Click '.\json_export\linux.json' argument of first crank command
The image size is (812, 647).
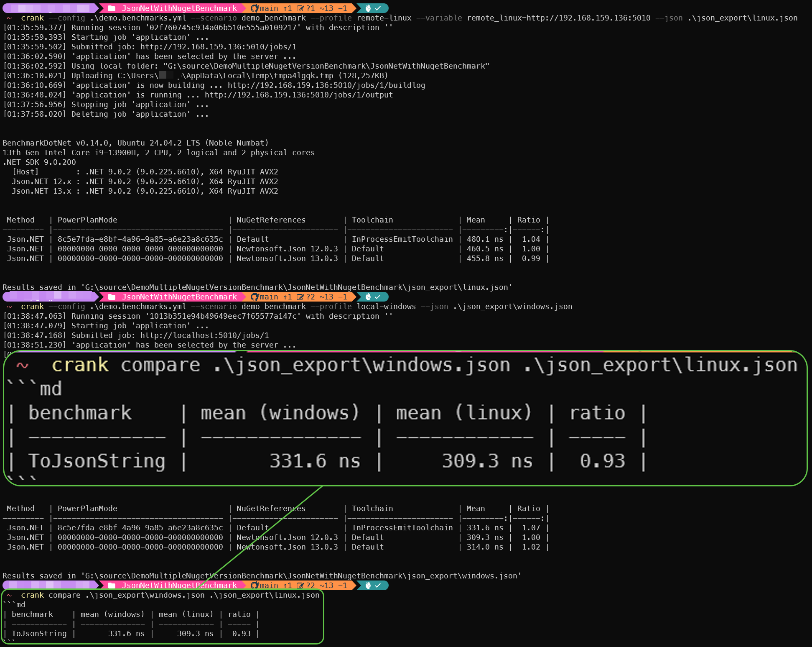pos(743,18)
